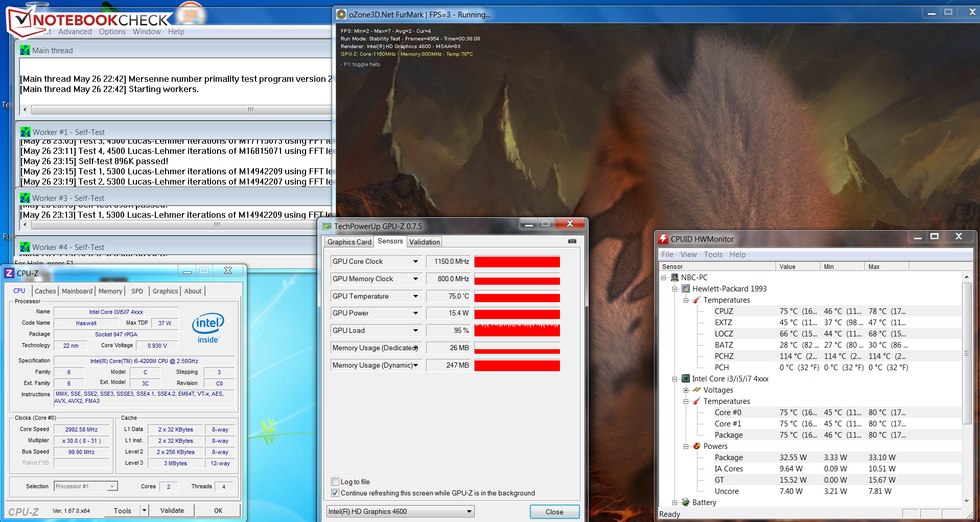This screenshot has width=980, height=522.
Task: Switch to the Mainboard tab in CPU-Z
Action: pyautogui.click(x=77, y=291)
